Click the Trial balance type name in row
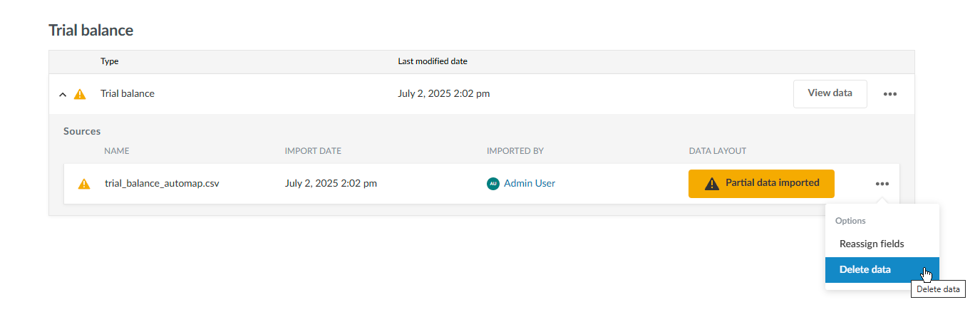The width and height of the screenshot is (980, 327). (x=128, y=93)
